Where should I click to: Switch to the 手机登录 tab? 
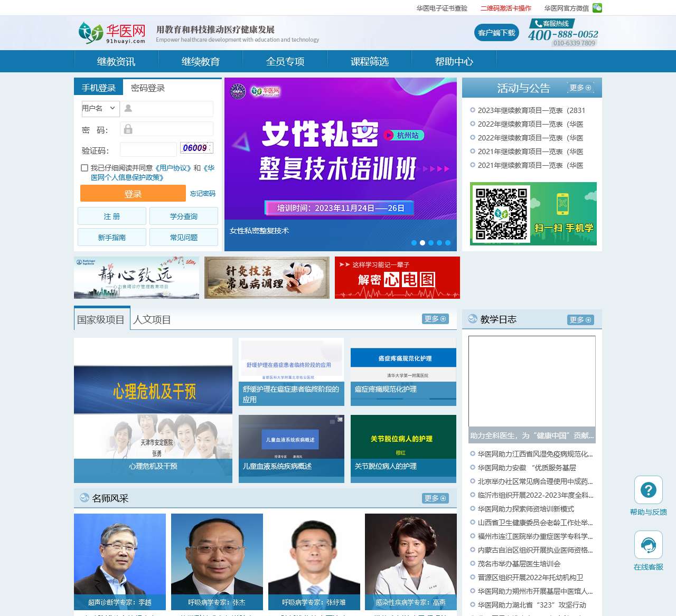coord(99,88)
